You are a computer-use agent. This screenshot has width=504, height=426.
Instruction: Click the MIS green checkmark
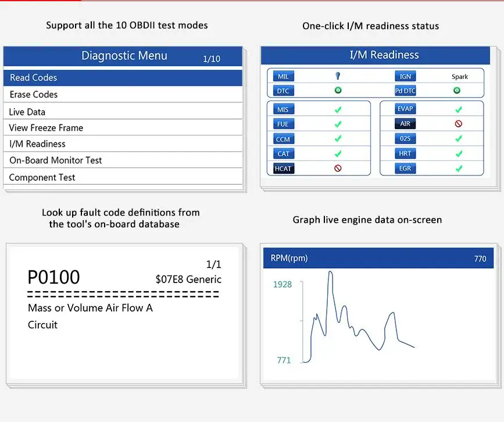click(x=338, y=110)
